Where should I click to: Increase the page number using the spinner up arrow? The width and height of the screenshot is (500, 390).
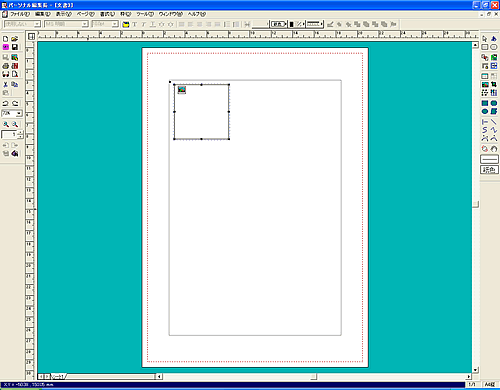pyautogui.click(x=21, y=133)
